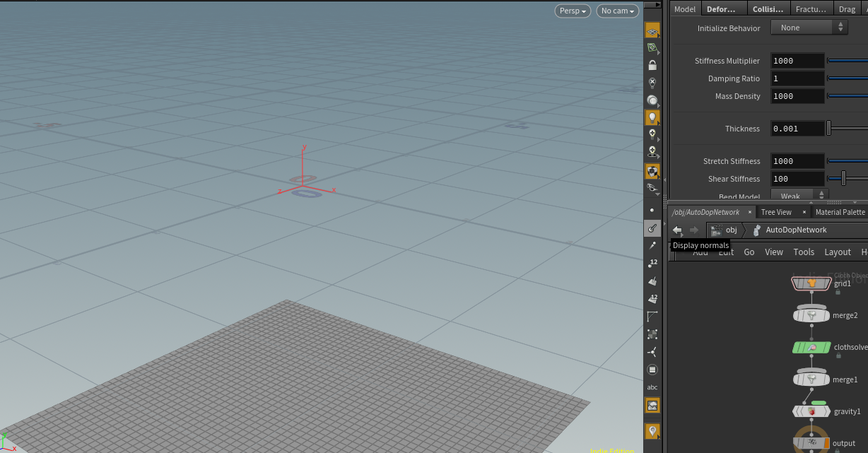
Task: Toggle the primitive normals polygon icon
Action: click(652, 281)
